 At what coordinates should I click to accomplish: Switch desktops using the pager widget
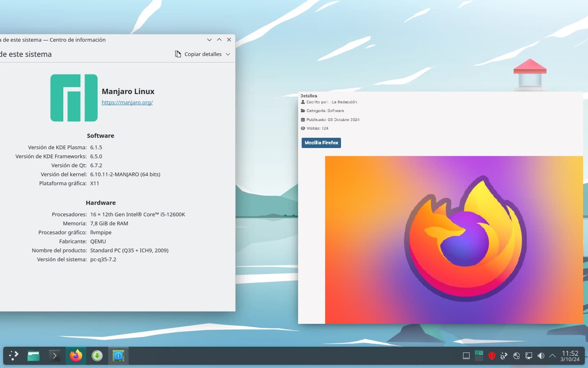click(479, 356)
